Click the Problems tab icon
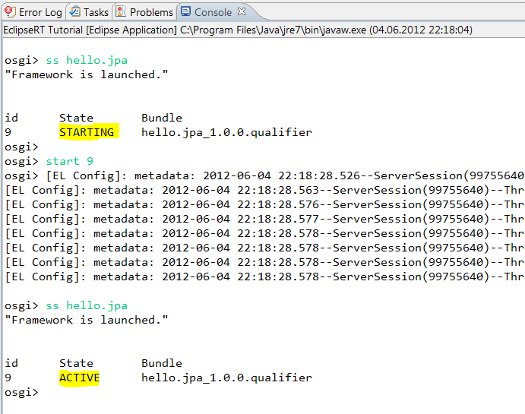Image resolution: width=525 pixels, height=414 pixels. tap(120, 12)
